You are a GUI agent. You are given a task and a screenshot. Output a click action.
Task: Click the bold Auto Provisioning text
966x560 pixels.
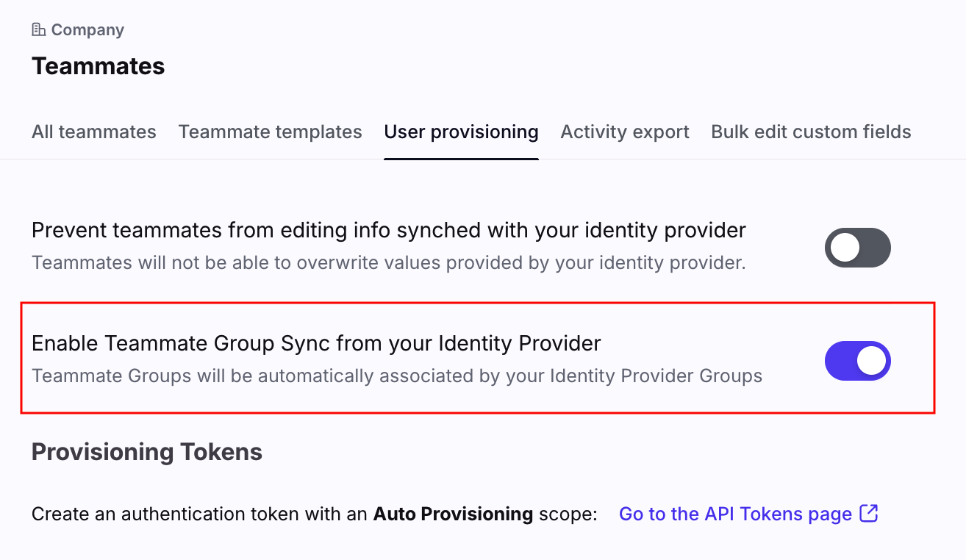click(x=453, y=514)
